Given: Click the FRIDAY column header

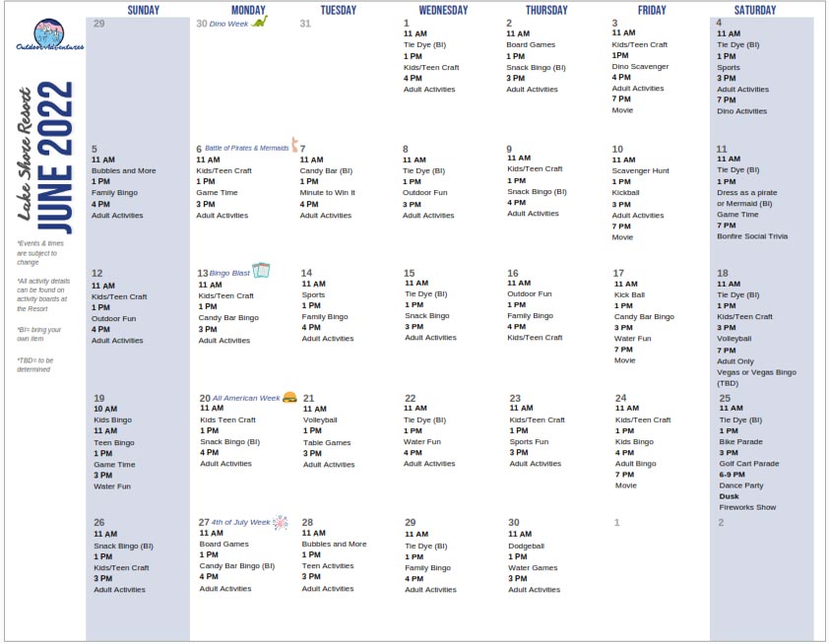Looking at the screenshot, I should [x=652, y=10].
